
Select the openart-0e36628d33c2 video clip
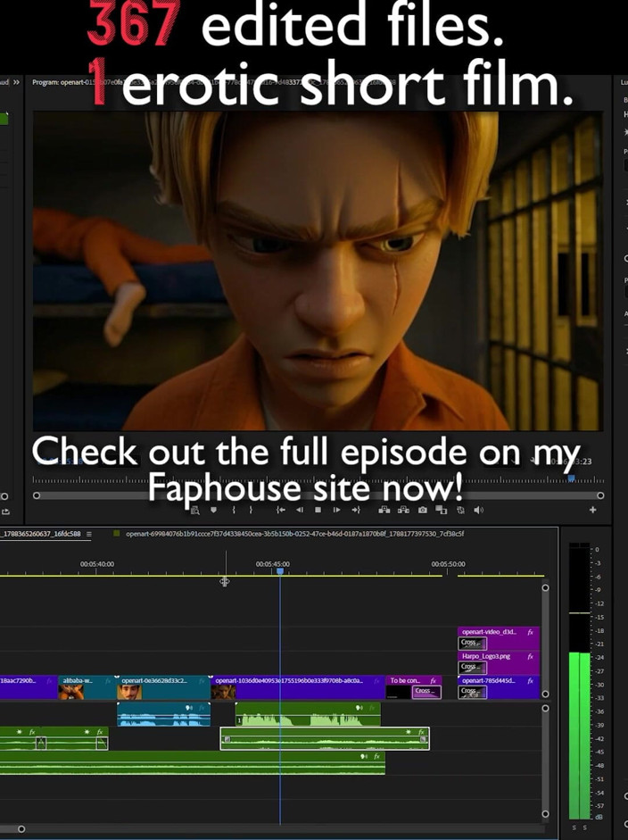163,687
